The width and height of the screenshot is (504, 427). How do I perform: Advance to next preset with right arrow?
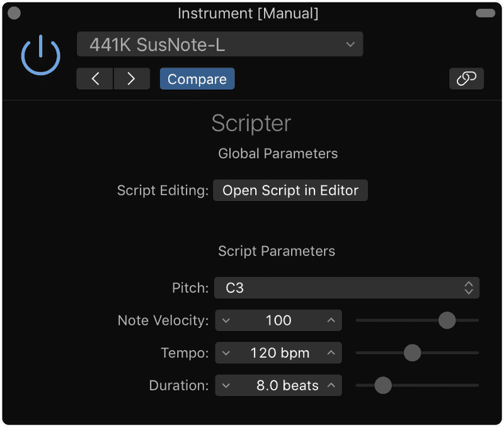(132, 78)
